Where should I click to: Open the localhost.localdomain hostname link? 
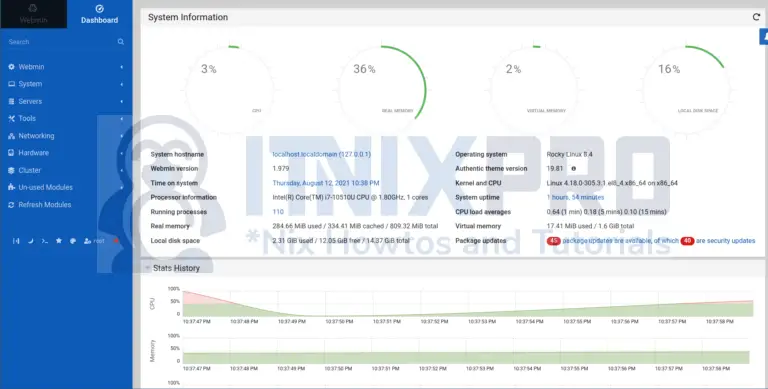click(321, 154)
